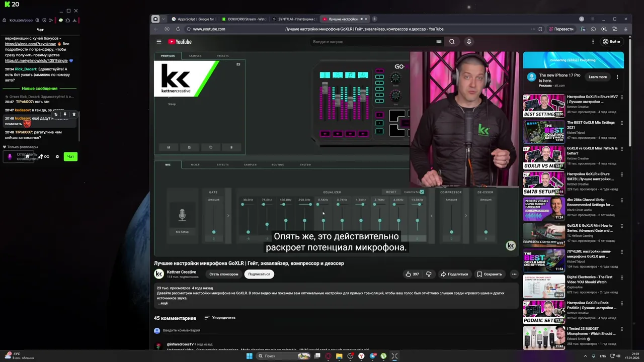Viewport: 644px width, 362px height.
Task: Open File Explorer from the taskbar
Action: (x=339, y=356)
